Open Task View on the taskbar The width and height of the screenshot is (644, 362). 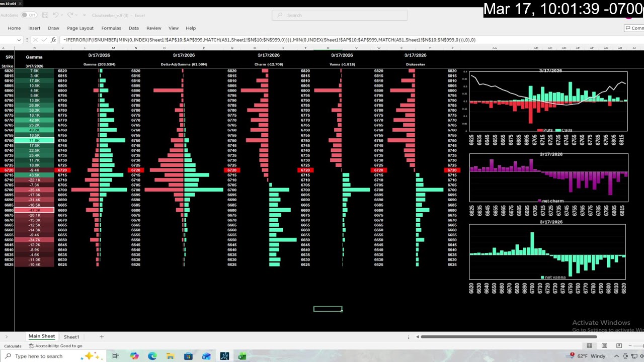115,356
